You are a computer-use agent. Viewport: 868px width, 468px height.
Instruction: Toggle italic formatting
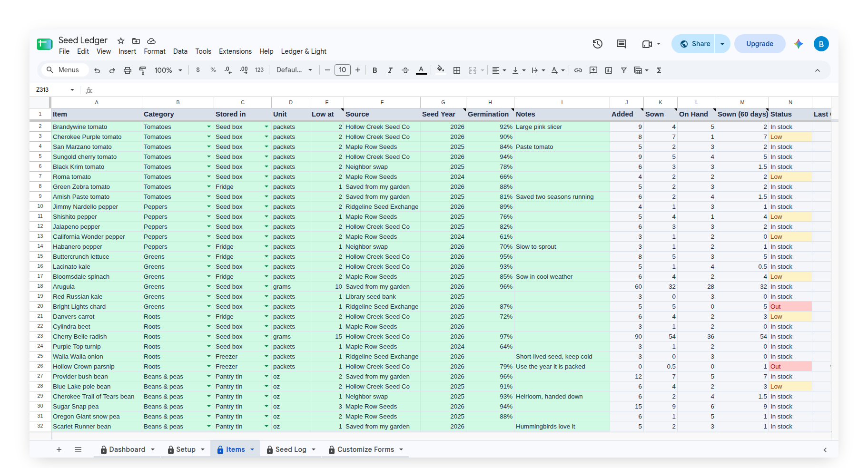pyautogui.click(x=390, y=70)
